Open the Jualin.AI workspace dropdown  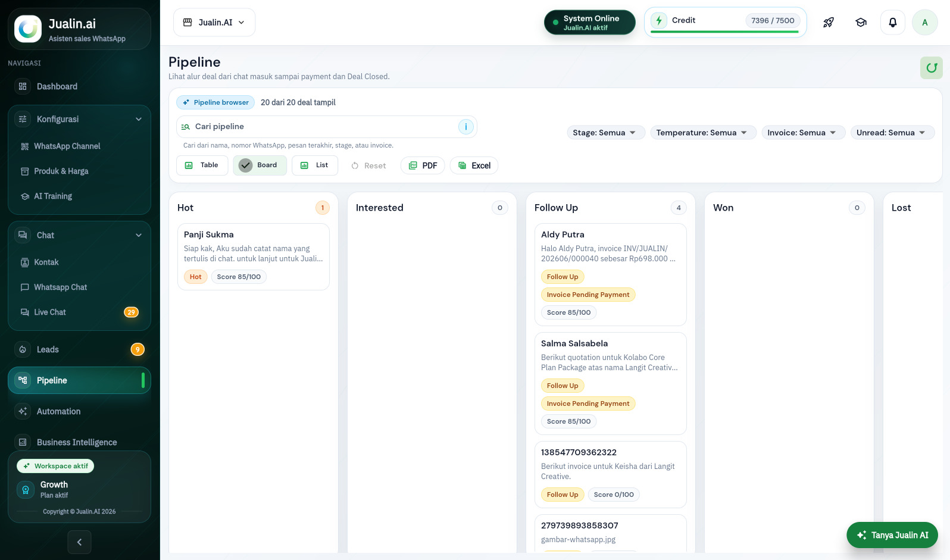pos(214,22)
